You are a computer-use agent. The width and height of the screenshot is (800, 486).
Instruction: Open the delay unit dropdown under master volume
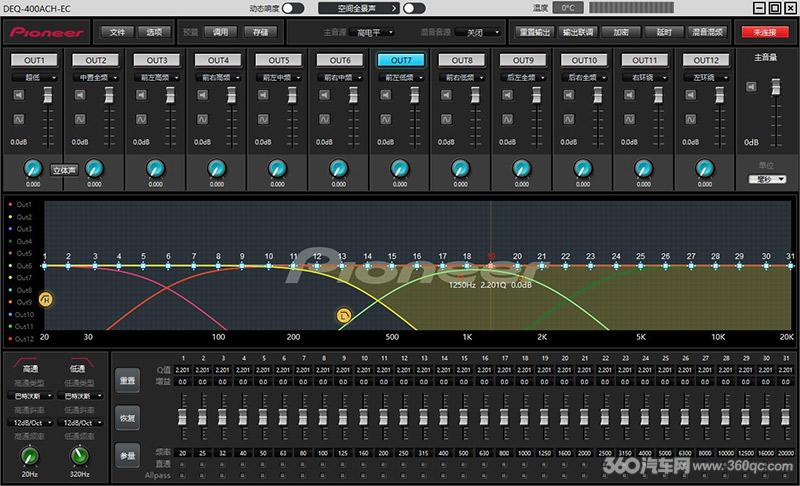click(767, 179)
